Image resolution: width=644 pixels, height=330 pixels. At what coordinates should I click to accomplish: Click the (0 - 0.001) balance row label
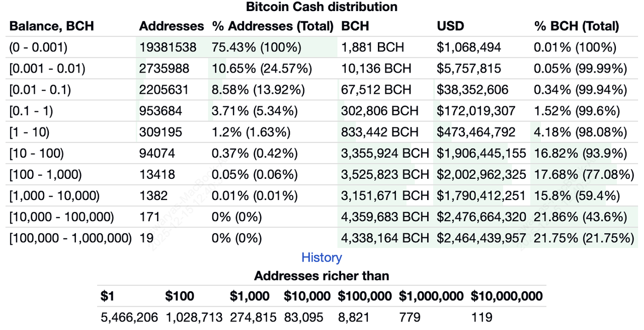(x=38, y=47)
